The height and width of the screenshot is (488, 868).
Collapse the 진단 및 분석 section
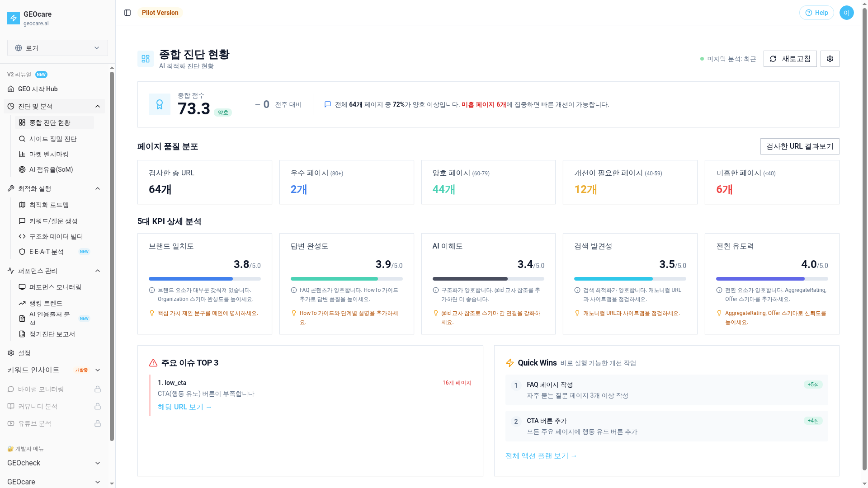(98, 106)
